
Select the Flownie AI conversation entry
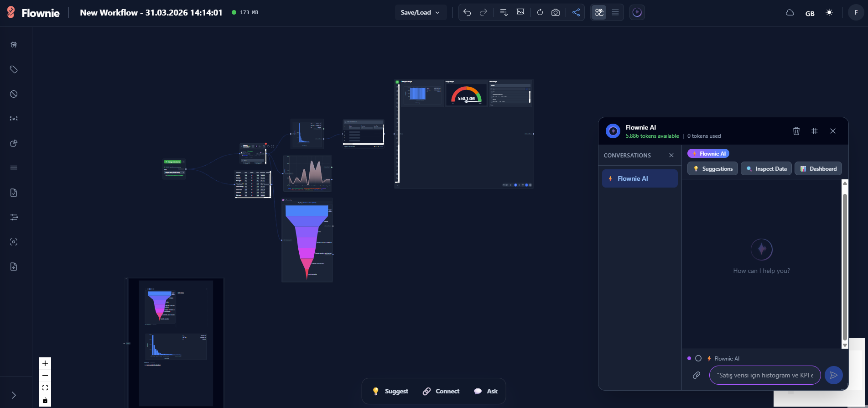point(640,178)
